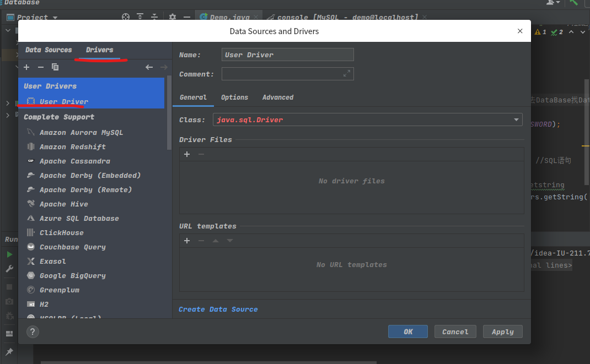This screenshot has height=364, width=590.
Task: Run the program with green play icon
Action: [8, 254]
